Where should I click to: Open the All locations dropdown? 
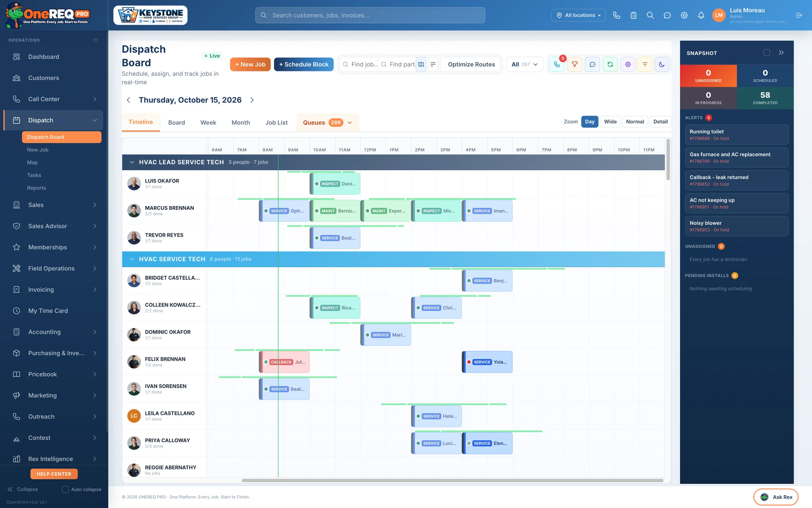tap(578, 15)
